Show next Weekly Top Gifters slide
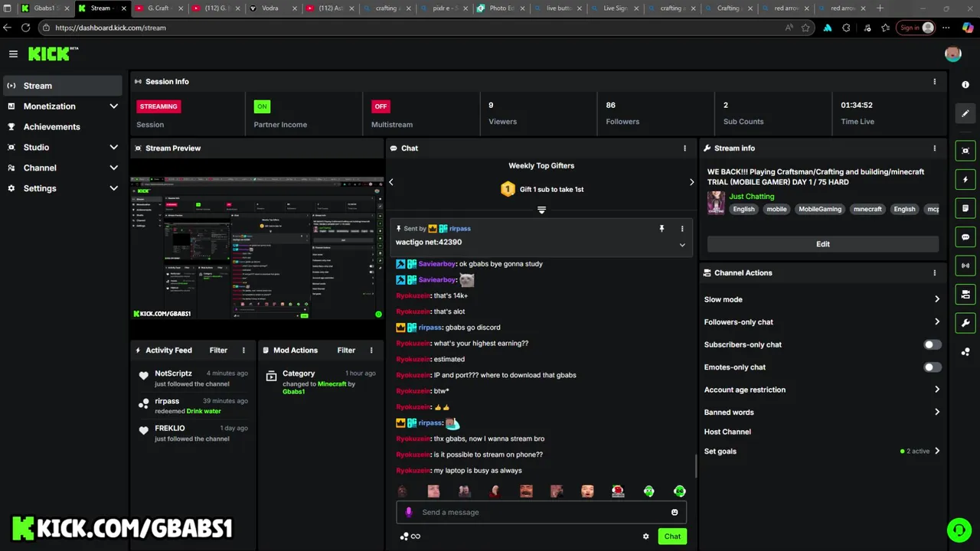 691,182
